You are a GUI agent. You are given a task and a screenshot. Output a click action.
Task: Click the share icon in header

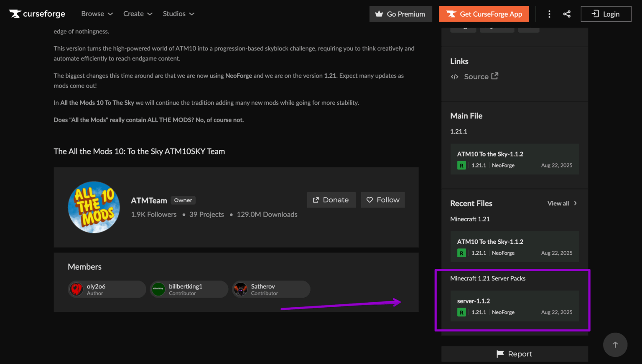click(x=567, y=14)
